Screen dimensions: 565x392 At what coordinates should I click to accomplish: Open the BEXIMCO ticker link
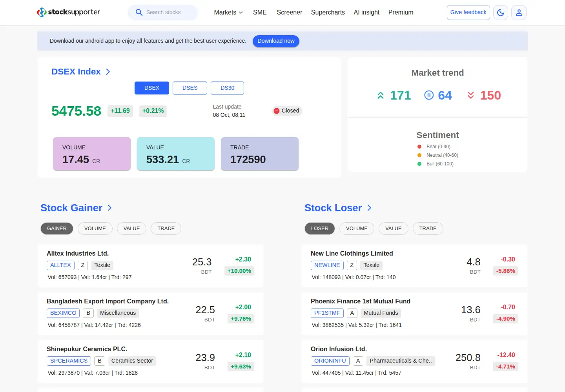[63, 313]
